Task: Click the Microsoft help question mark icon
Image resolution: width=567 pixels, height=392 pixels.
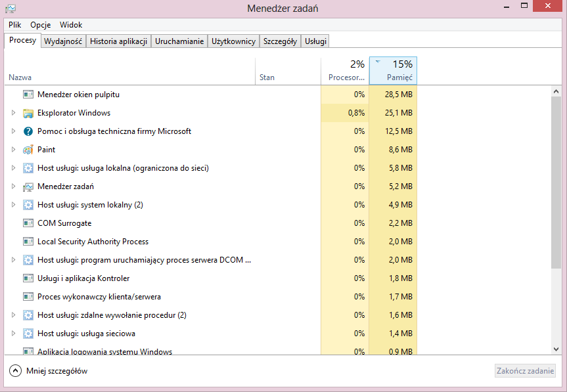Action: pyautogui.click(x=28, y=131)
